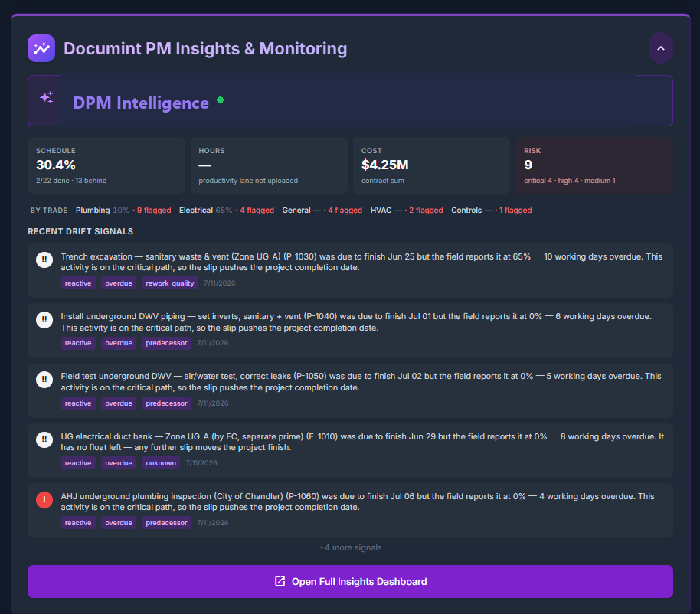Click predecessor tag on AHJ inspection signal
The image size is (700, 614).
pyautogui.click(x=166, y=523)
